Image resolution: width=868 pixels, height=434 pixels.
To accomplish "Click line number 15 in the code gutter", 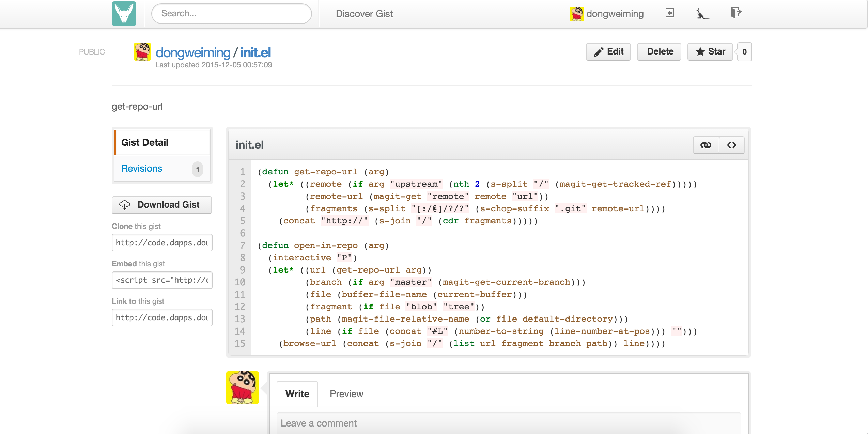I will click(x=240, y=344).
